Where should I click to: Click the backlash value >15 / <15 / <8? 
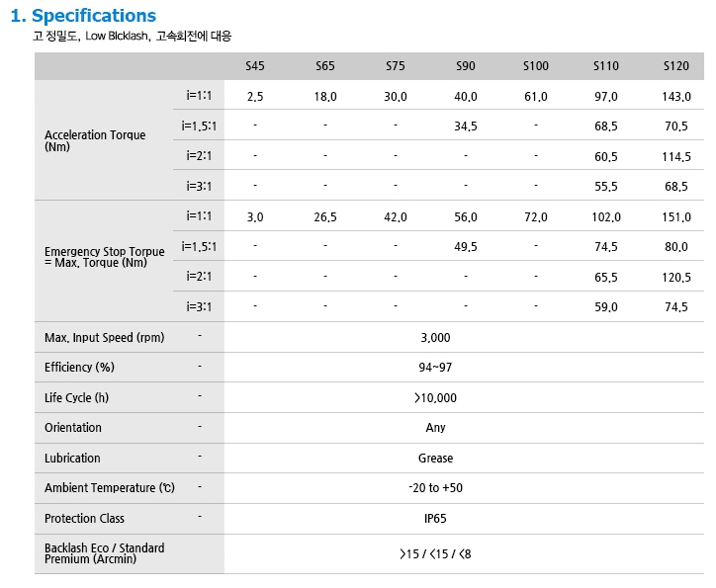tap(435, 554)
